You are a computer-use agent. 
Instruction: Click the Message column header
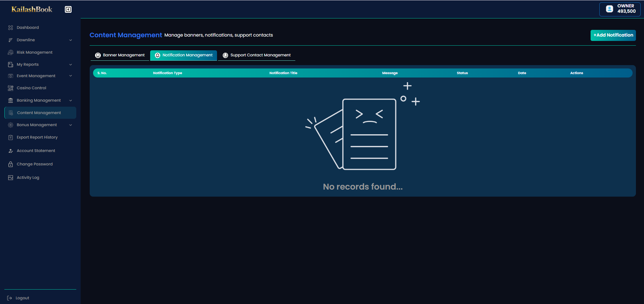click(x=390, y=73)
